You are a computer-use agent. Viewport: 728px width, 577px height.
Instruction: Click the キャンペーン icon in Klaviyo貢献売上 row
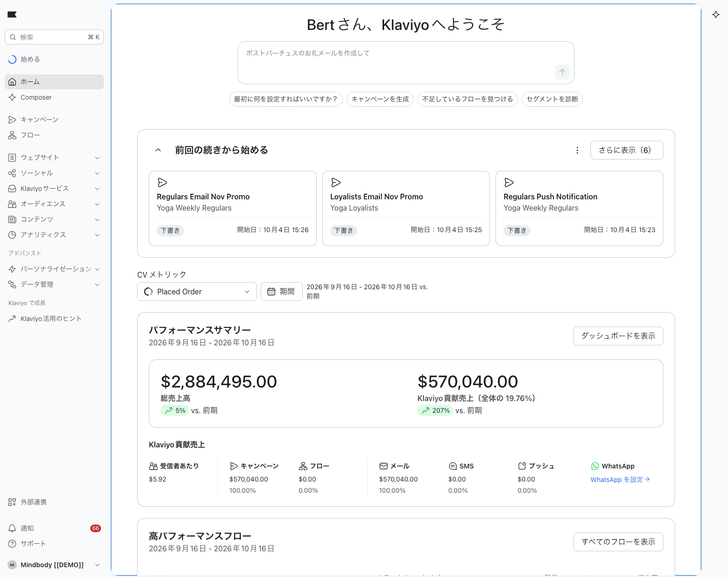pos(234,466)
